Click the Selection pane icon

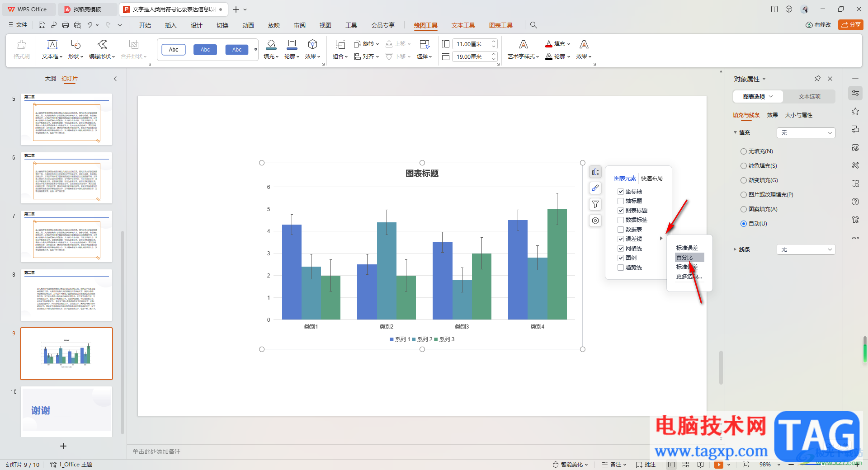424,44
